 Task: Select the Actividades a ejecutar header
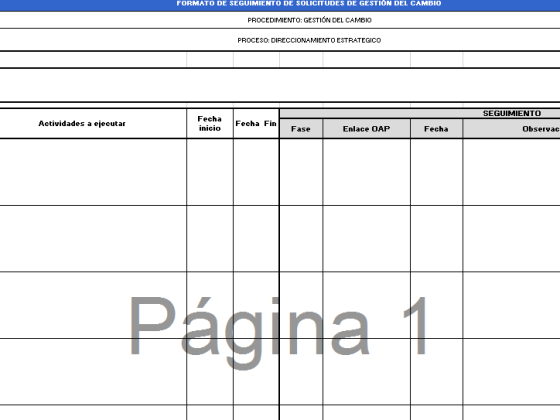click(93, 124)
